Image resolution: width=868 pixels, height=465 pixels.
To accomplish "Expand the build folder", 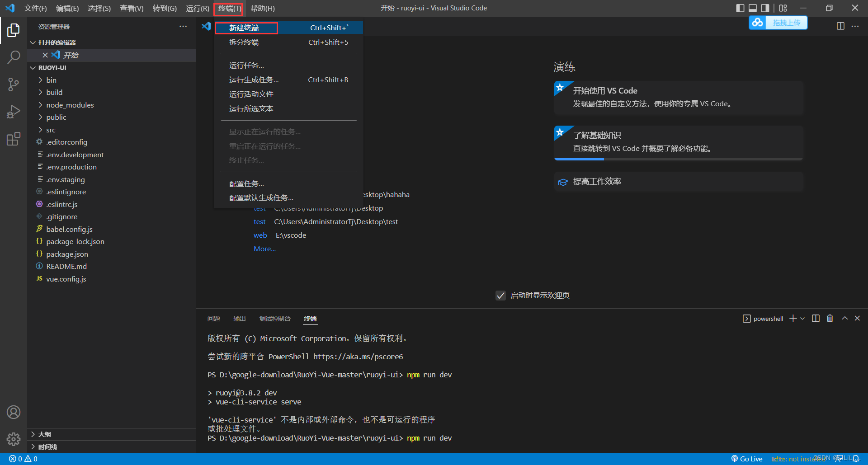I will (x=112, y=92).
